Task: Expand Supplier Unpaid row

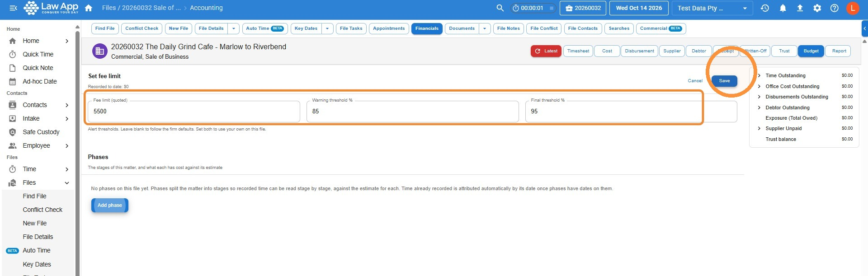Action: click(x=759, y=128)
